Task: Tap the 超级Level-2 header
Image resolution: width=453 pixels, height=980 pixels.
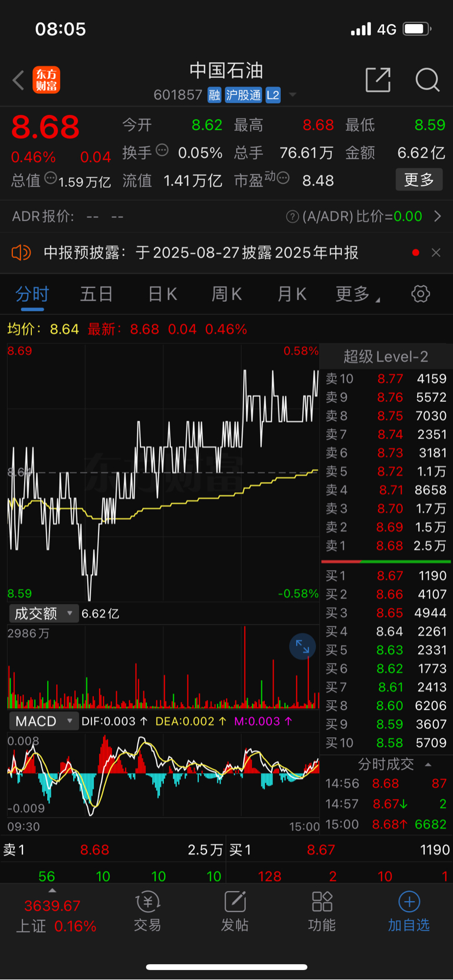Action: 386,357
